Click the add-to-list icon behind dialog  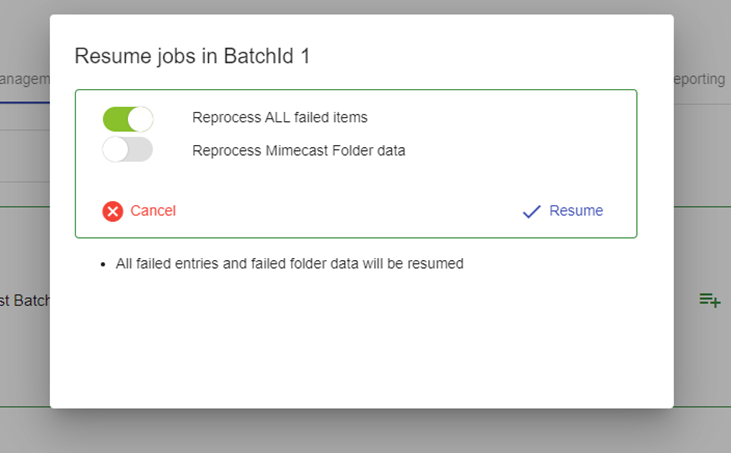(710, 299)
